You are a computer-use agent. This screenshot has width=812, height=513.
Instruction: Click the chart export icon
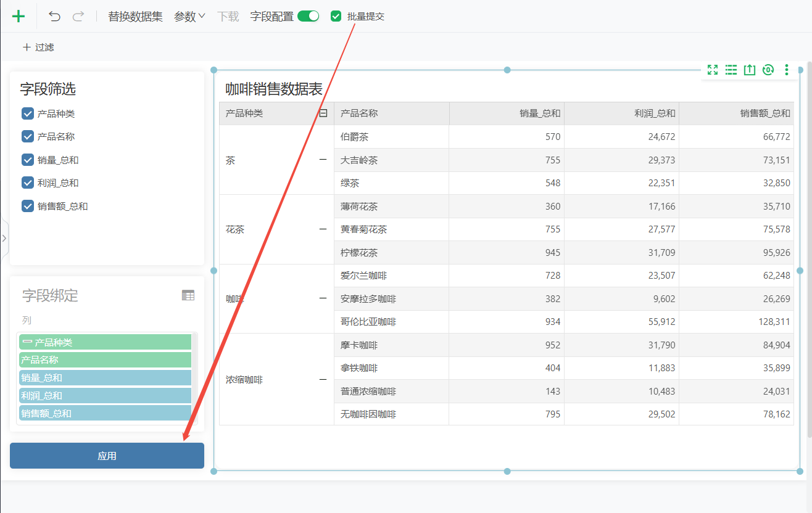coord(750,70)
